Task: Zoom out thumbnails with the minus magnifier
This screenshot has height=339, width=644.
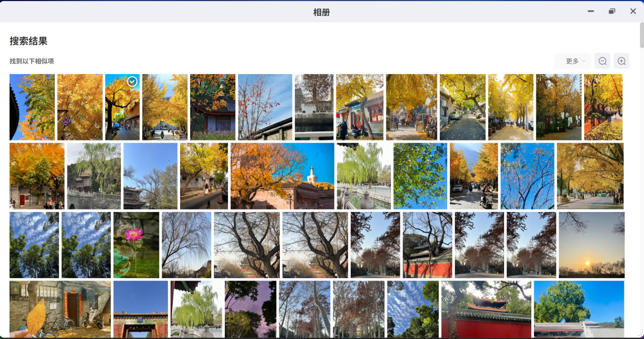Action: [x=602, y=61]
